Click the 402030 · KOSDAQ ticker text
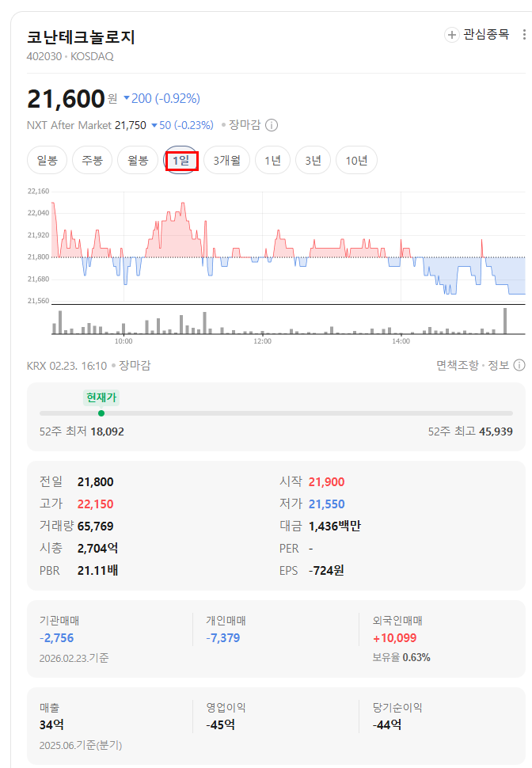This screenshot has width=532, height=768. pos(70,56)
